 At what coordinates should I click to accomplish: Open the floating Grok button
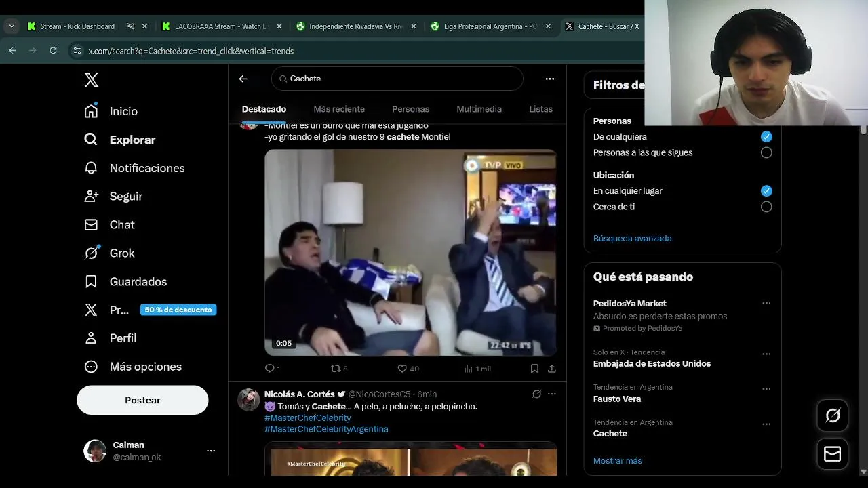[x=833, y=415]
